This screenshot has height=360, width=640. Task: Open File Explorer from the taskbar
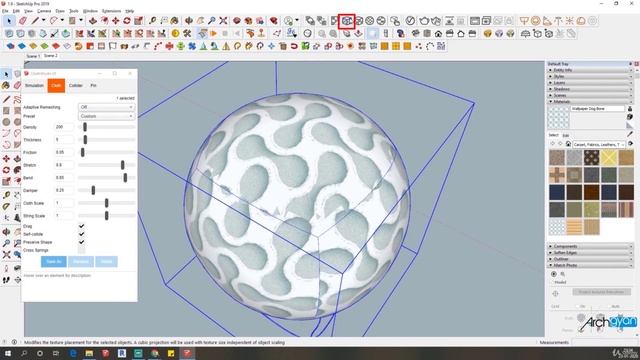pyautogui.click(x=89, y=353)
